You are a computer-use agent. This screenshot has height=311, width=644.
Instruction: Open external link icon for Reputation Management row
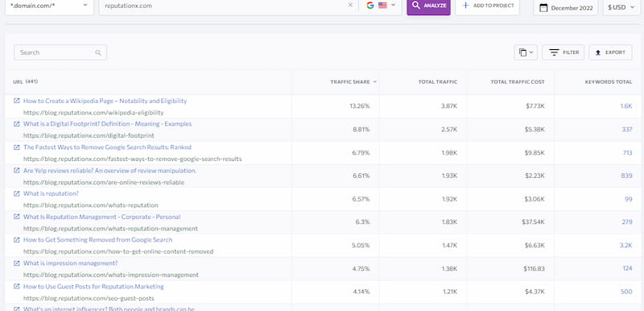click(x=16, y=217)
